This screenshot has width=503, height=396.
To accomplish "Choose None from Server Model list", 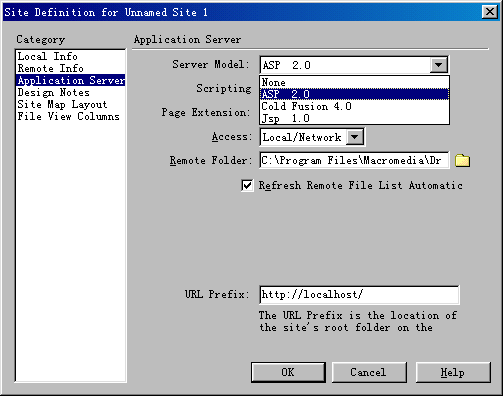I will point(354,82).
